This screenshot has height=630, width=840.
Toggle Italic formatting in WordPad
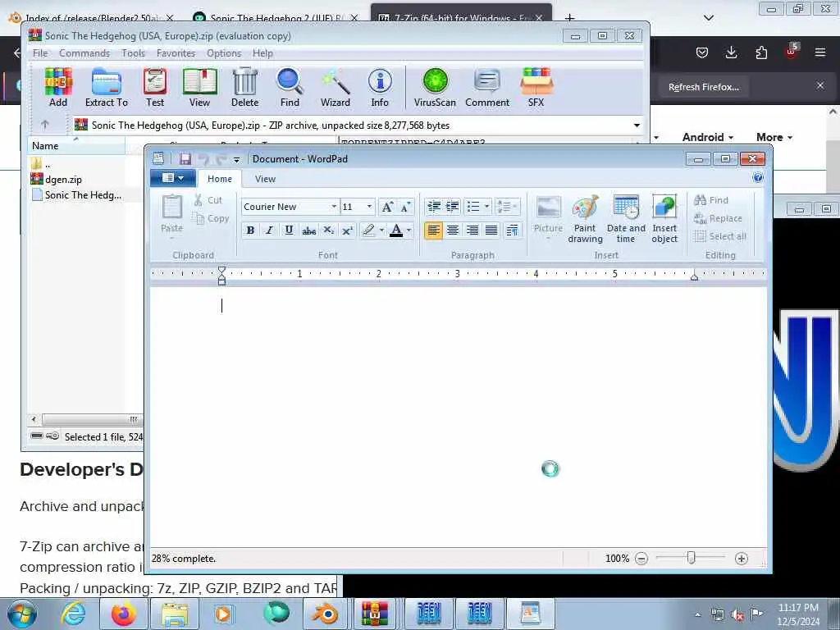[269, 231]
